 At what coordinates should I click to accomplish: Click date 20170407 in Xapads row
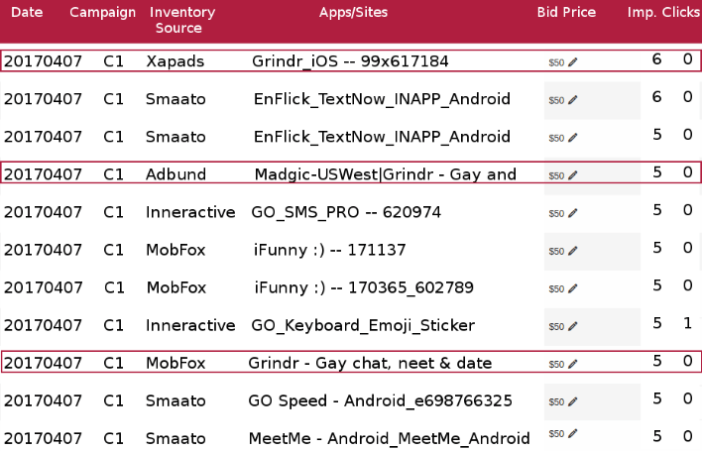click(43, 61)
